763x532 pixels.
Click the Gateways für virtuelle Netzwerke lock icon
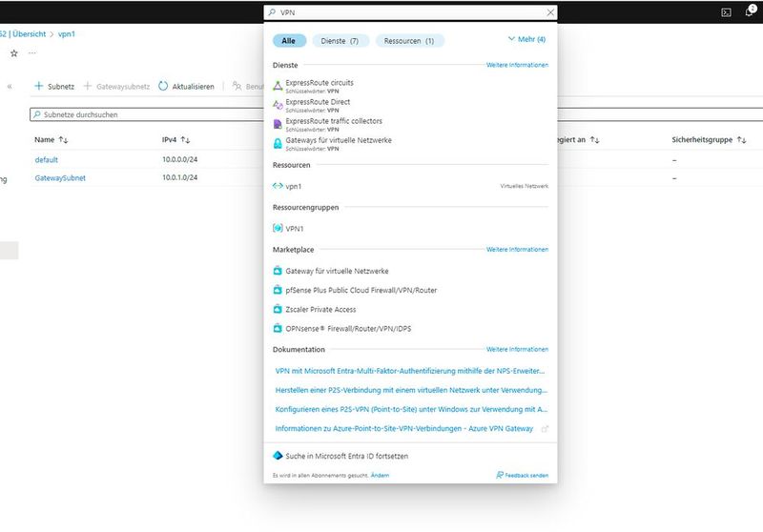(278, 143)
